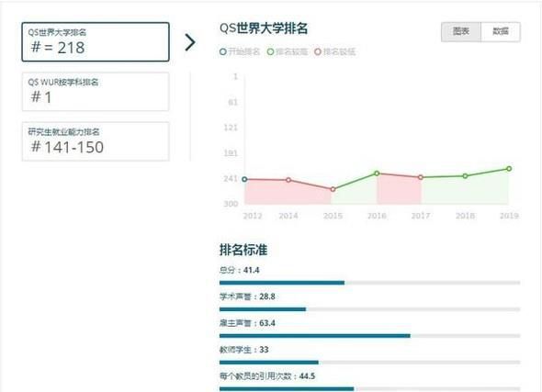
Task: Click the 学术声誉：28.8 label
Action: pos(247,297)
